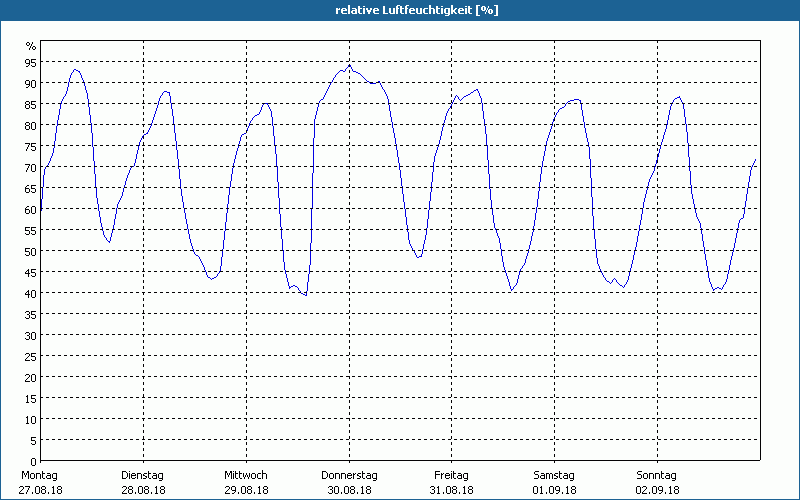Image resolution: width=800 pixels, height=500 pixels.
Task: Select the Dienstag 28.08.18 date label
Action: coord(143,482)
